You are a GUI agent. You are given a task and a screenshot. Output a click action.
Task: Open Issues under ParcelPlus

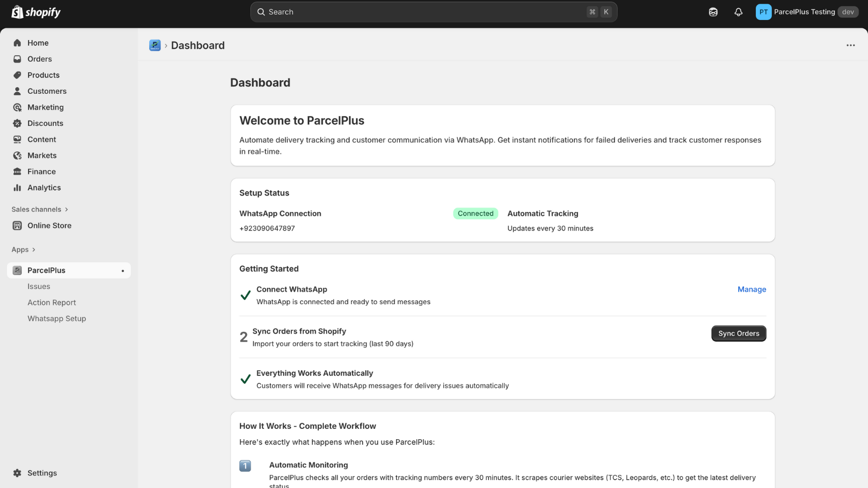pos(39,286)
